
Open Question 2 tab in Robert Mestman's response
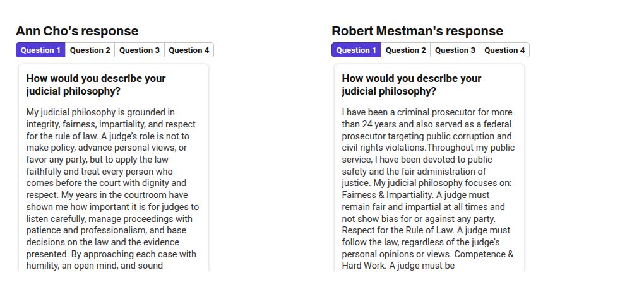(405, 50)
